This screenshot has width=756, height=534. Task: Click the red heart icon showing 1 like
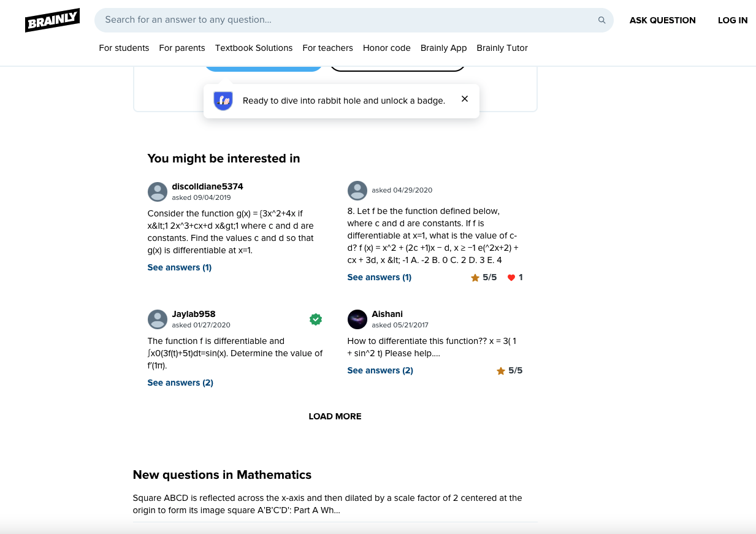pyautogui.click(x=511, y=277)
